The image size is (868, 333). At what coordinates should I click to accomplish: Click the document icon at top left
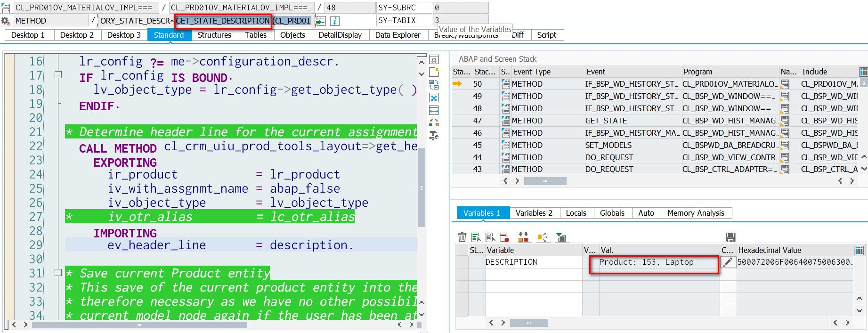click(x=6, y=8)
